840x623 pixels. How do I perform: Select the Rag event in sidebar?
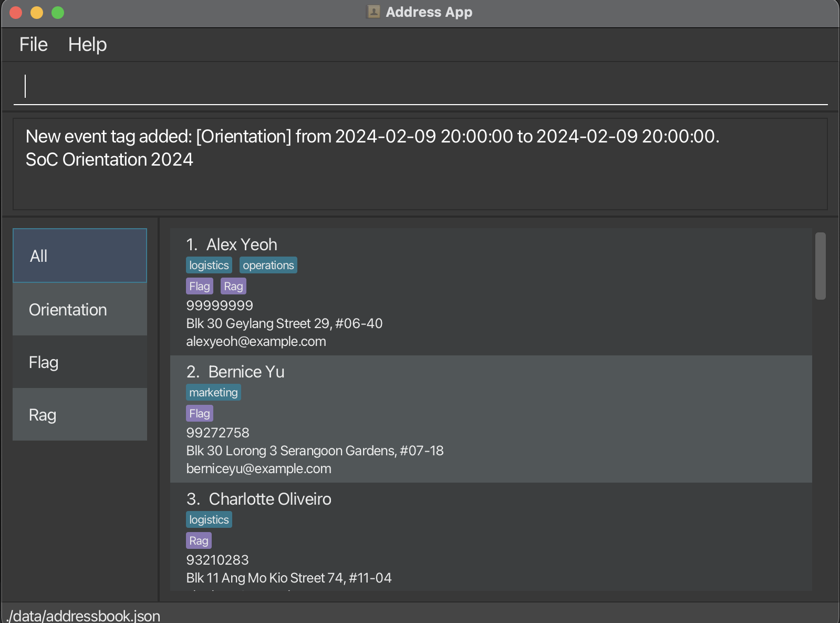pyautogui.click(x=80, y=415)
